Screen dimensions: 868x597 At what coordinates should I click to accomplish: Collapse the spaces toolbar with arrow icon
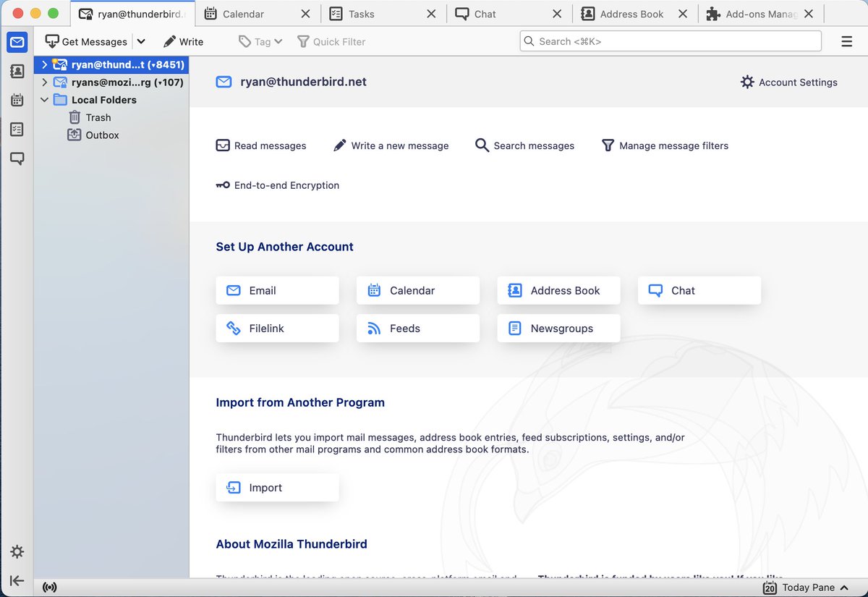(x=17, y=580)
